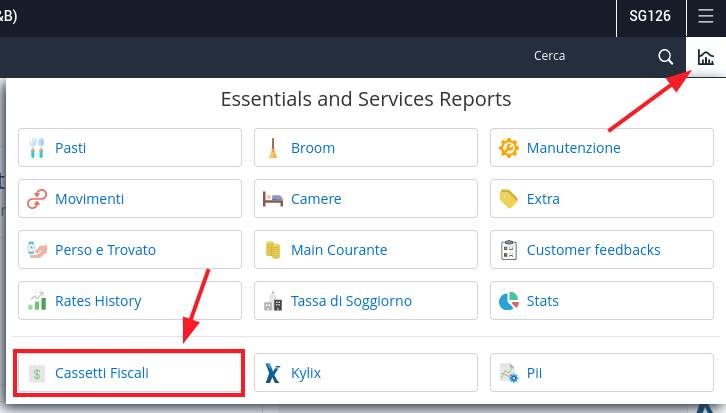726x413 pixels.
Task: Open the reports chart icon
Action: click(x=706, y=57)
